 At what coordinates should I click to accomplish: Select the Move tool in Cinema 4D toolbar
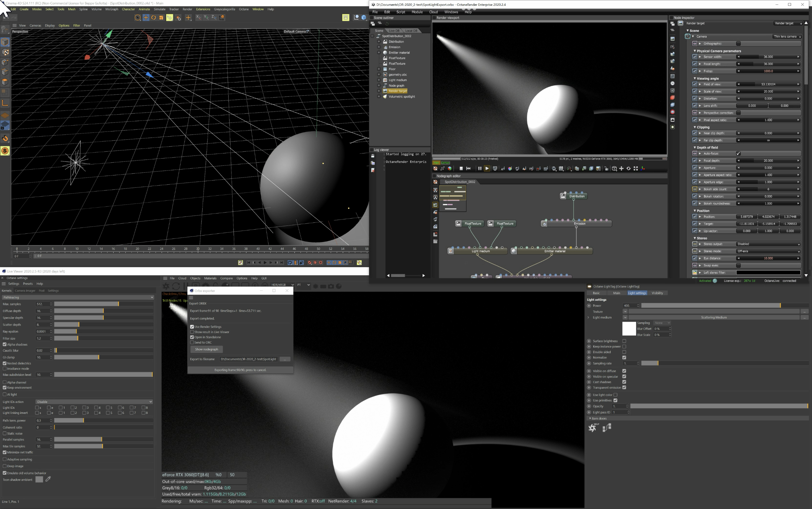146,18
